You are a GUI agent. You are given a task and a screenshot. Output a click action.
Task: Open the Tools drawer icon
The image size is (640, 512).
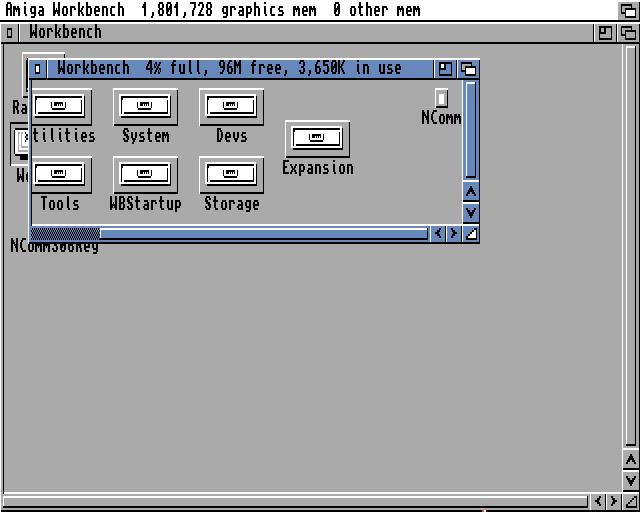[61, 175]
